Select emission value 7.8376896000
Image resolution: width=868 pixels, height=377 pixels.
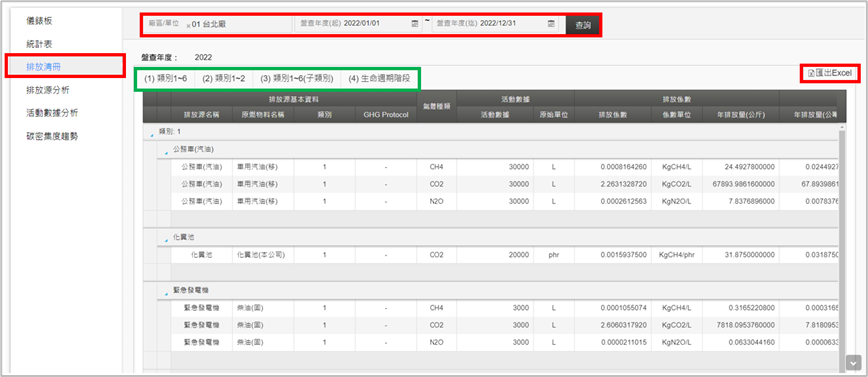(751, 201)
